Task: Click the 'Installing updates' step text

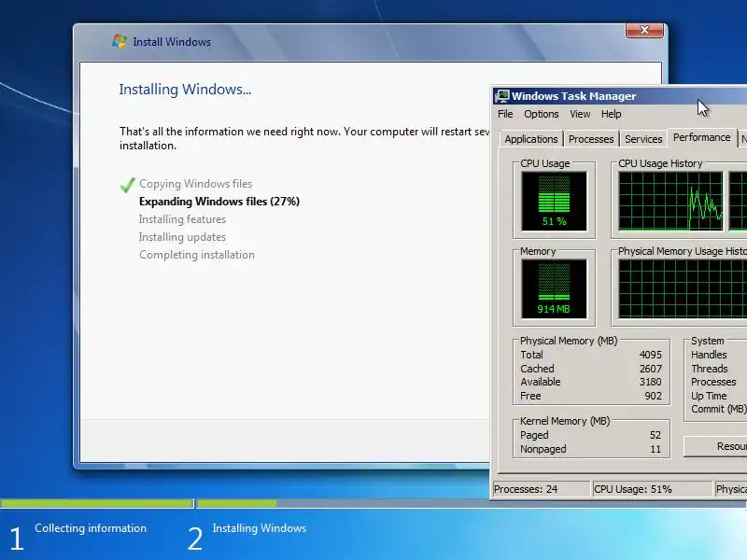Action: [x=182, y=237]
